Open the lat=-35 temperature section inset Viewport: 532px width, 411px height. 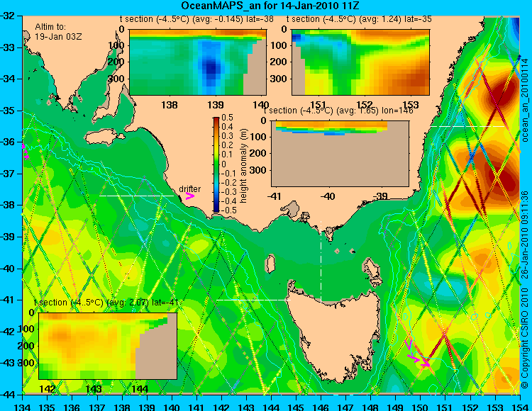[360, 62]
